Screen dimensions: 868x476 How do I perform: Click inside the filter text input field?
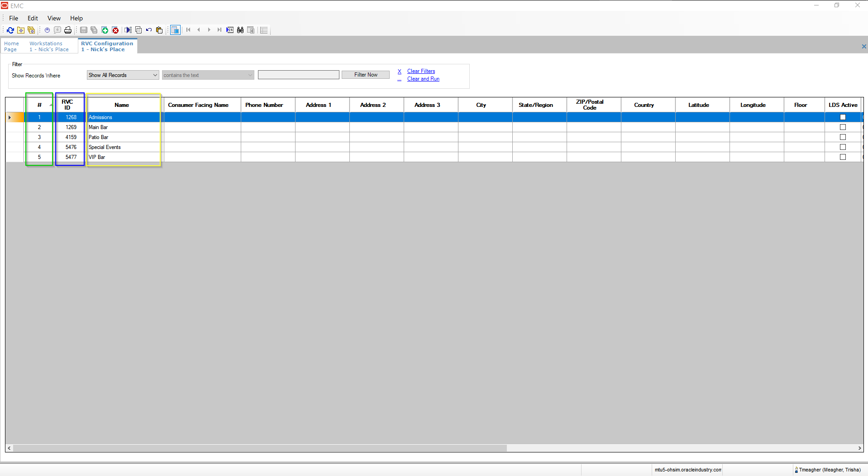[298, 74]
